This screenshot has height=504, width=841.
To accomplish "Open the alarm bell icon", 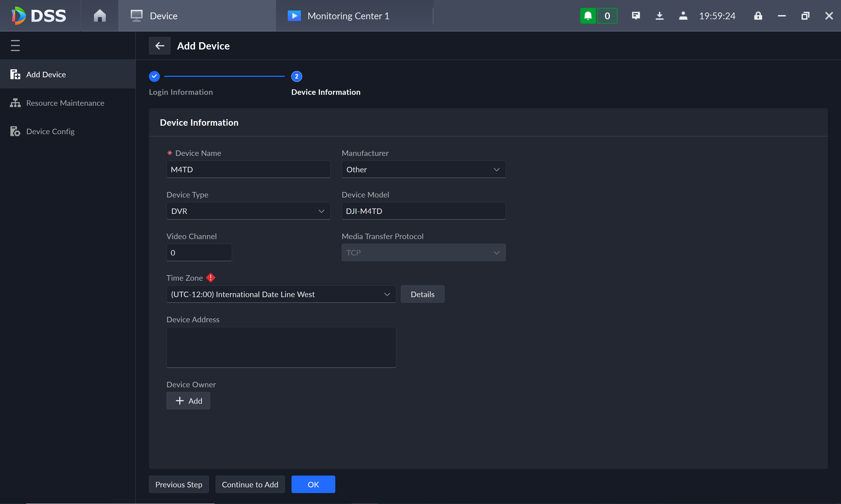I will tap(588, 16).
